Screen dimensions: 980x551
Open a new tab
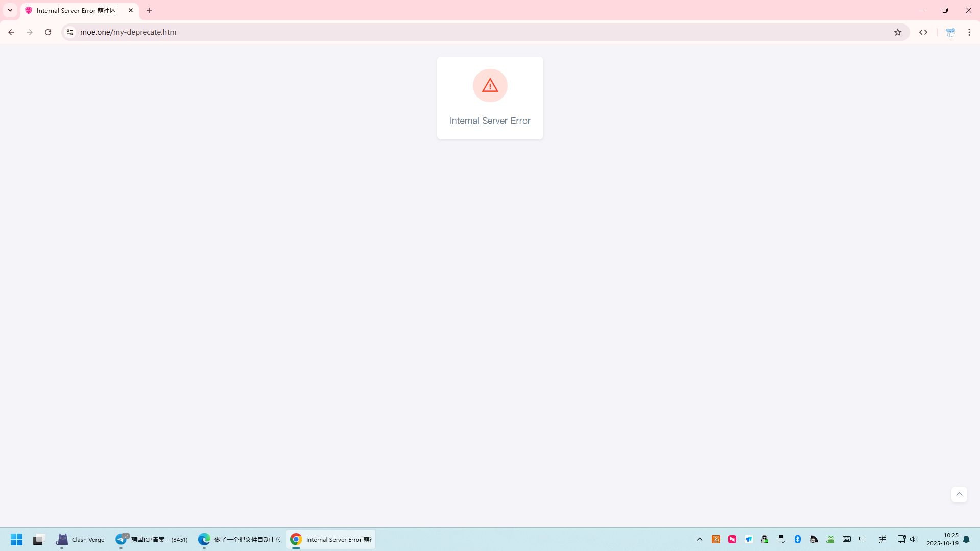pyautogui.click(x=149, y=10)
